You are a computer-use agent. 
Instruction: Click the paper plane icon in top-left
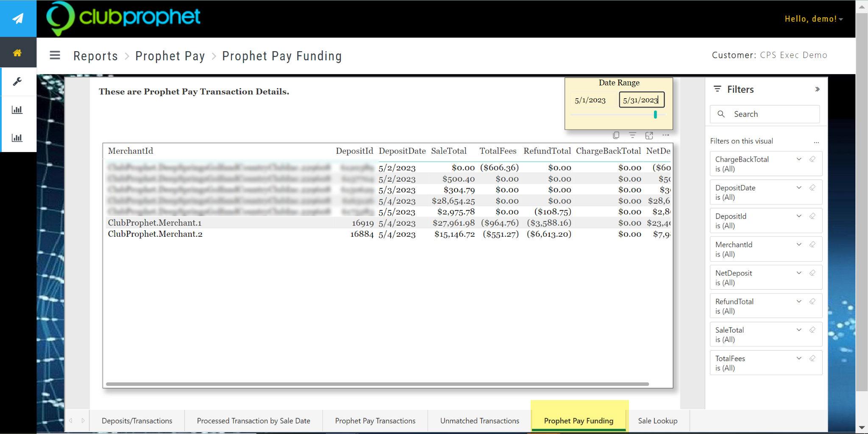click(x=18, y=19)
